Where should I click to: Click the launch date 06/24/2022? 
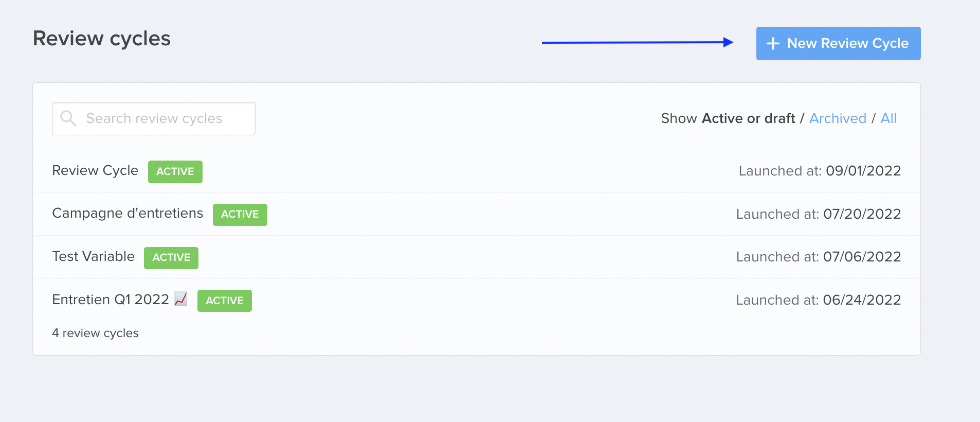click(862, 300)
